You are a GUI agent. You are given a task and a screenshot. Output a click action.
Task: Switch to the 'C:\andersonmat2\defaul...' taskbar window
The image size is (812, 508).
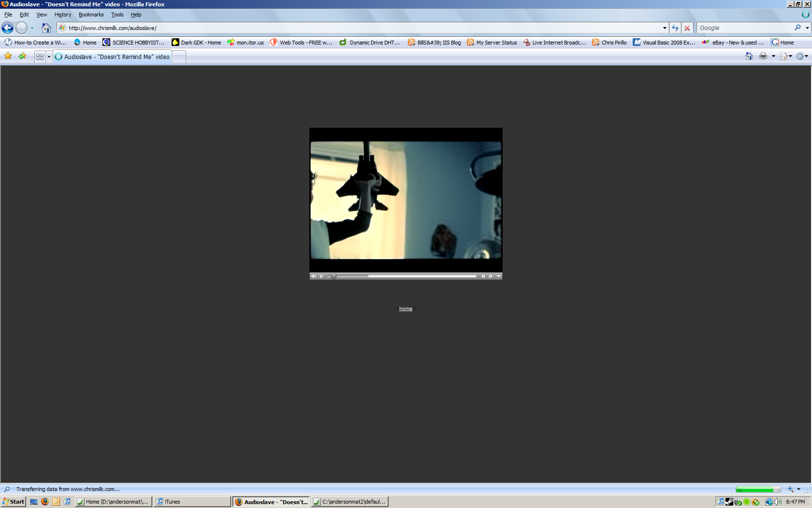(350, 502)
